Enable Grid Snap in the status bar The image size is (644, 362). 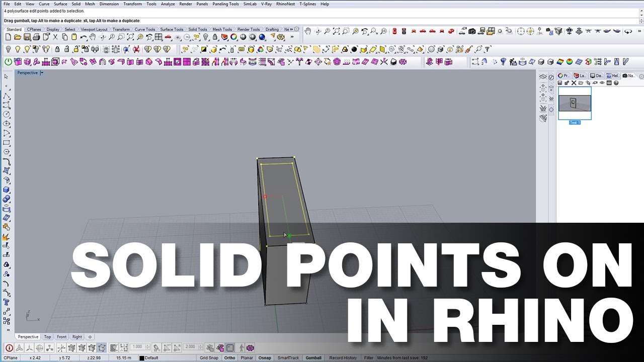click(x=209, y=357)
